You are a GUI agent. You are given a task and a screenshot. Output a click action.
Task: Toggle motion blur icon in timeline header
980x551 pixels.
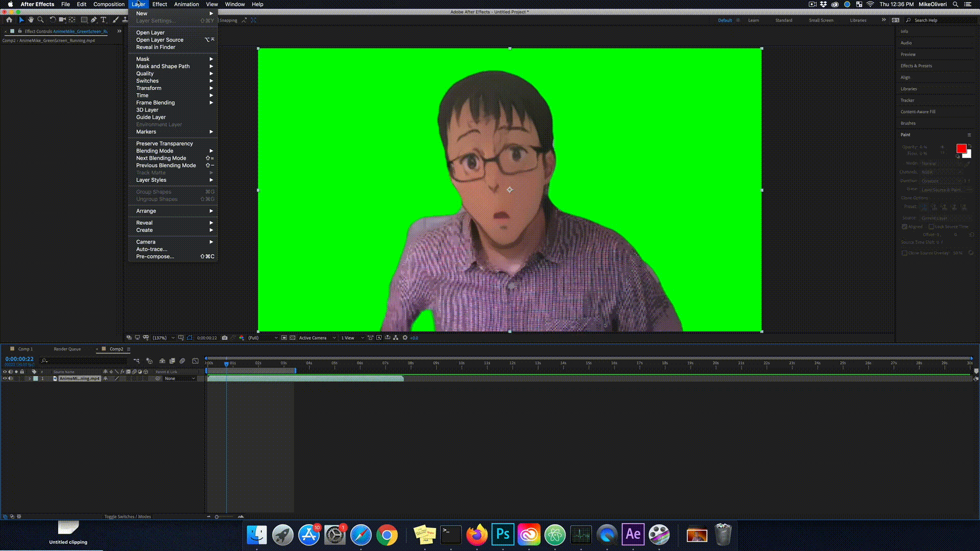point(182,361)
